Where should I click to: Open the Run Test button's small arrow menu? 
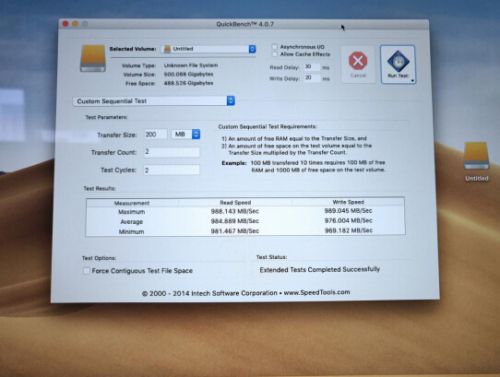point(412,80)
